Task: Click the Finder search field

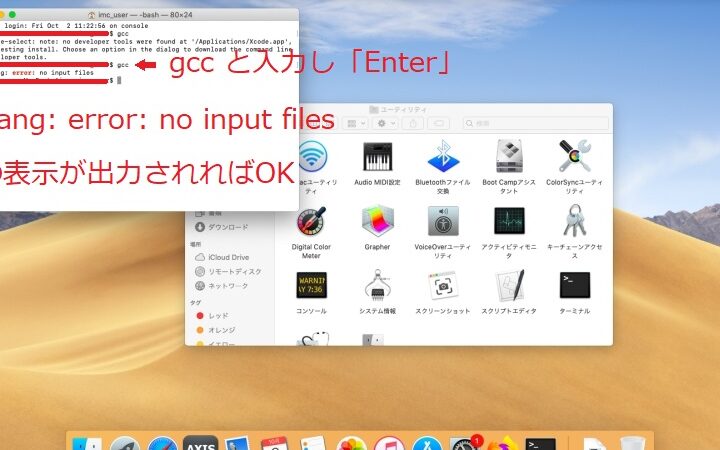Action: pos(536,123)
